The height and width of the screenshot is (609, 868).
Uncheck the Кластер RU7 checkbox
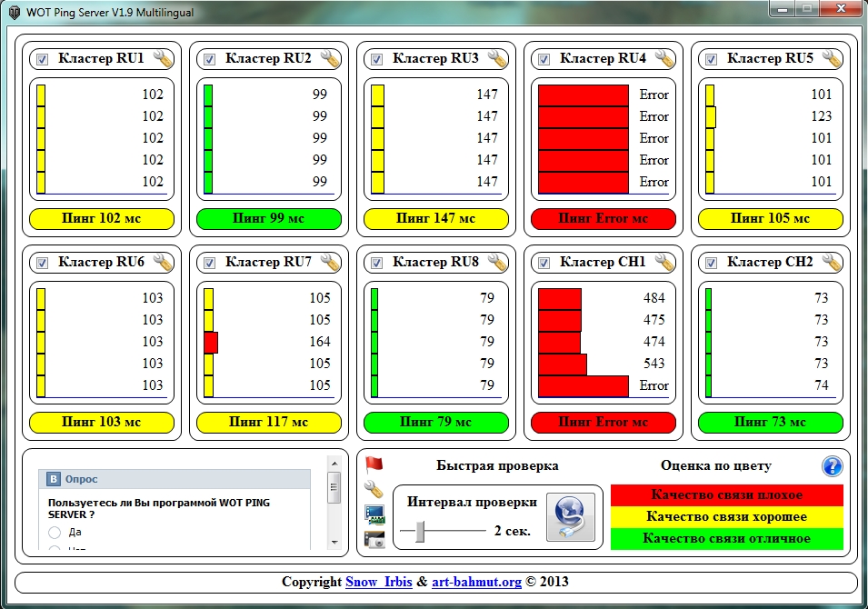(x=209, y=264)
